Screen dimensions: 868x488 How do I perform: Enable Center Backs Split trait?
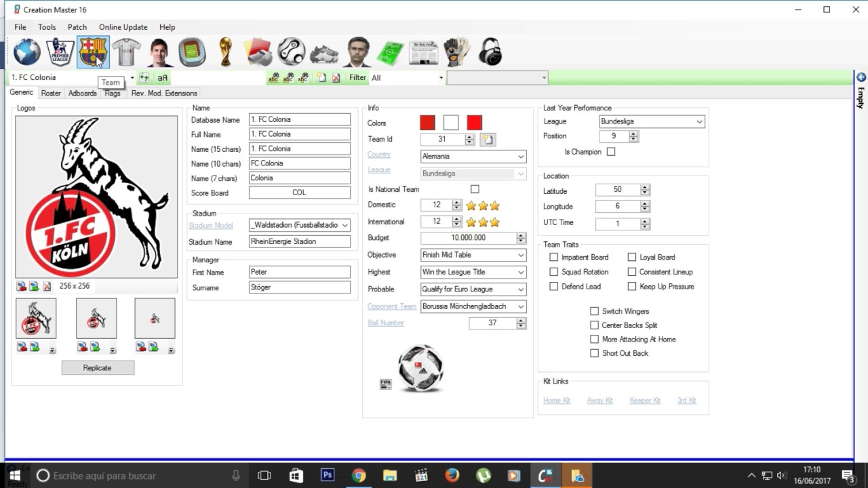point(595,325)
